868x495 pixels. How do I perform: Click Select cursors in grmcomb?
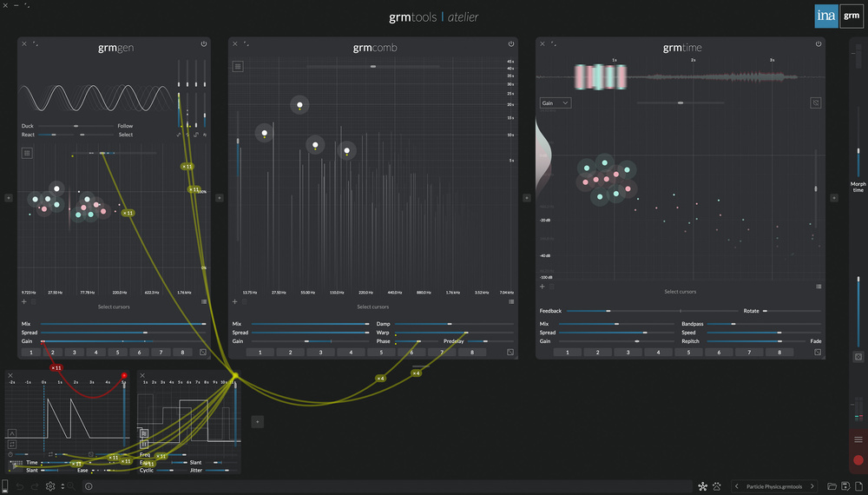373,307
